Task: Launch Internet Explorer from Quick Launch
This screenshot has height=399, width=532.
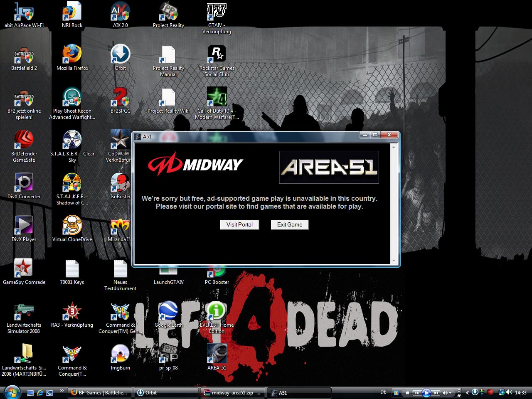Action: [x=40, y=392]
